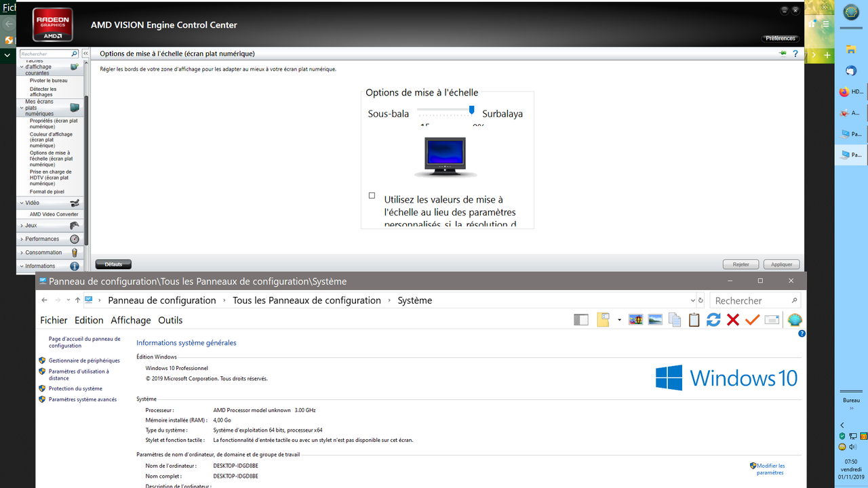Collapse the AMD sidebar with double chevron

pos(85,54)
